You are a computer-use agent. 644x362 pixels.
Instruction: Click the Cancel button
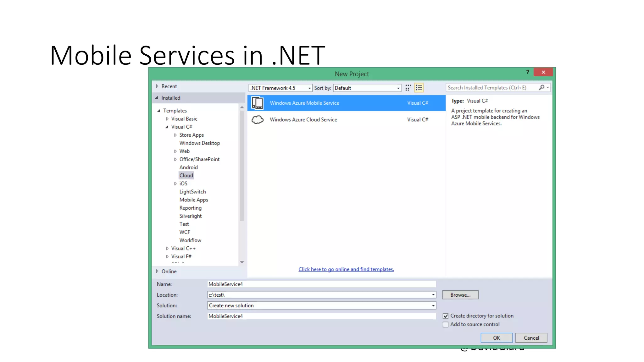coord(531,338)
